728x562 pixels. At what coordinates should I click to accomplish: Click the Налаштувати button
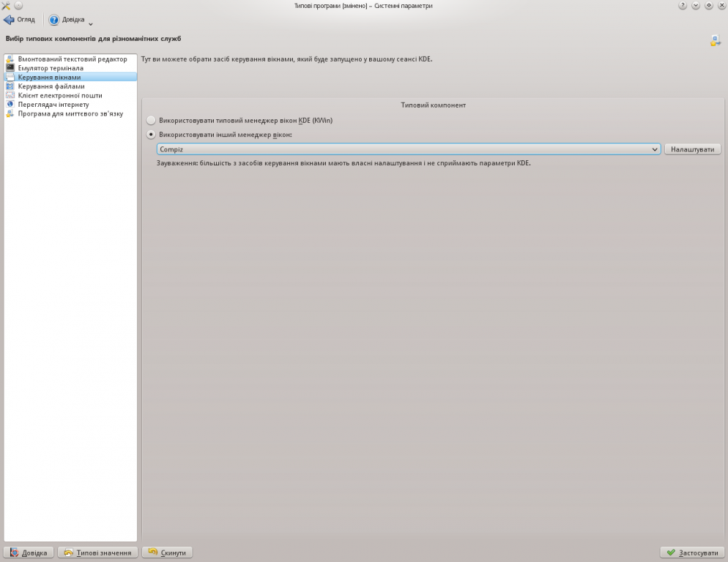(x=692, y=149)
